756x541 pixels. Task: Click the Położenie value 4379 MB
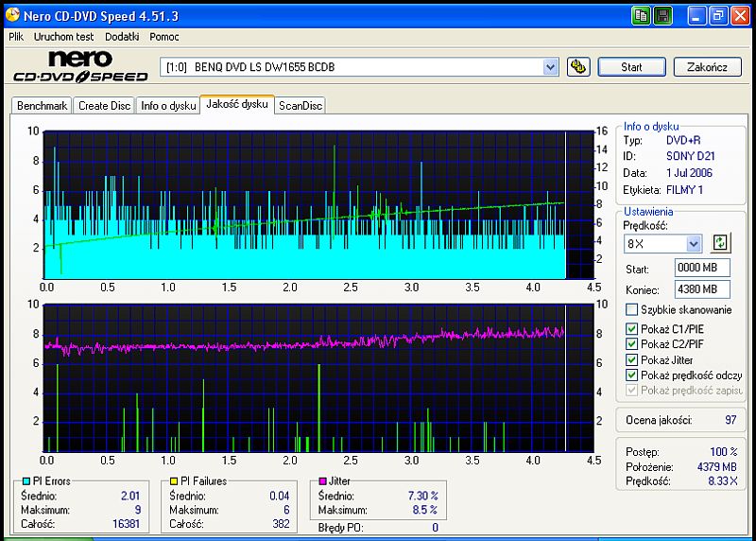point(717,466)
